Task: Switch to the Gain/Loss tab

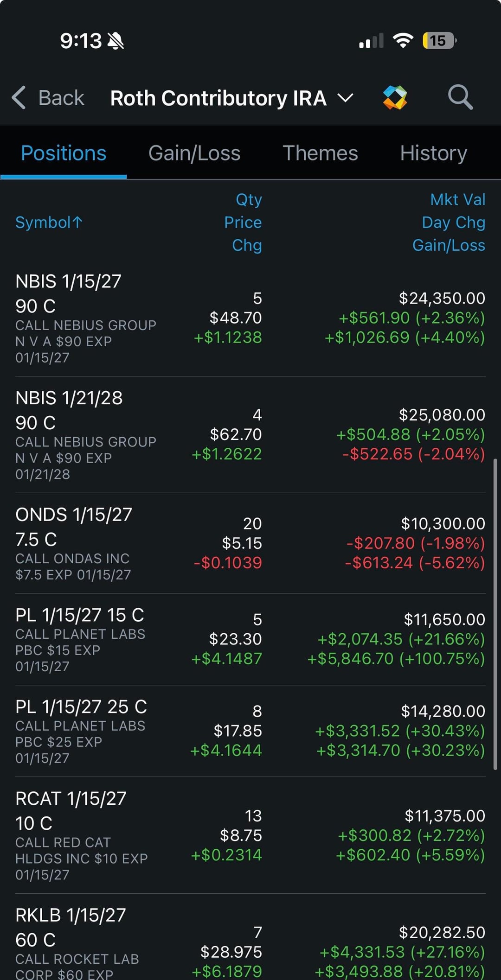Action: (194, 153)
